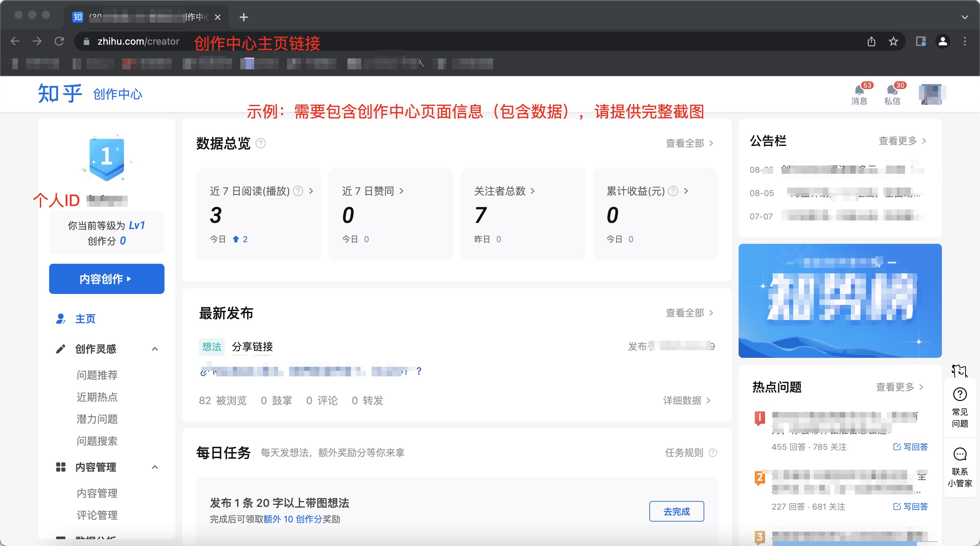This screenshot has height=546, width=980.
Task: Open the 私信 private messages icon
Action: [x=891, y=91]
